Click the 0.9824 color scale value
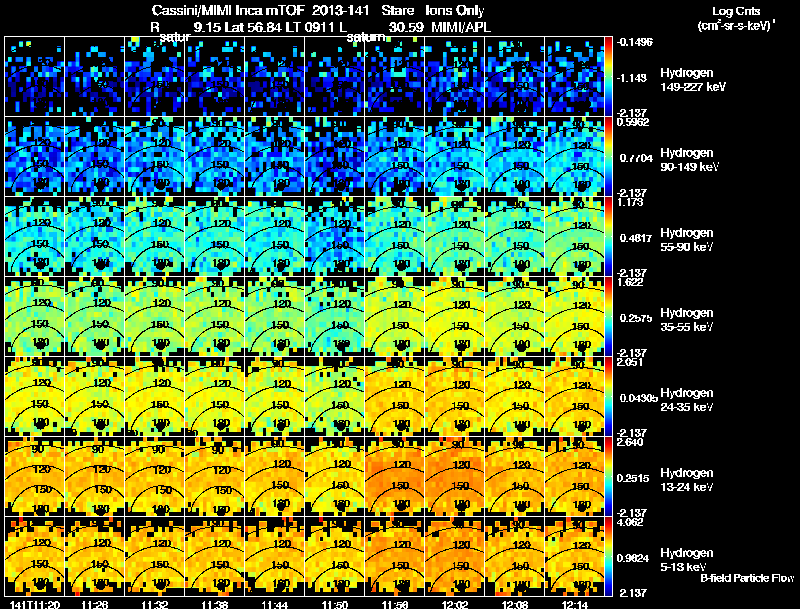The width and height of the screenshot is (800, 609). (633, 558)
